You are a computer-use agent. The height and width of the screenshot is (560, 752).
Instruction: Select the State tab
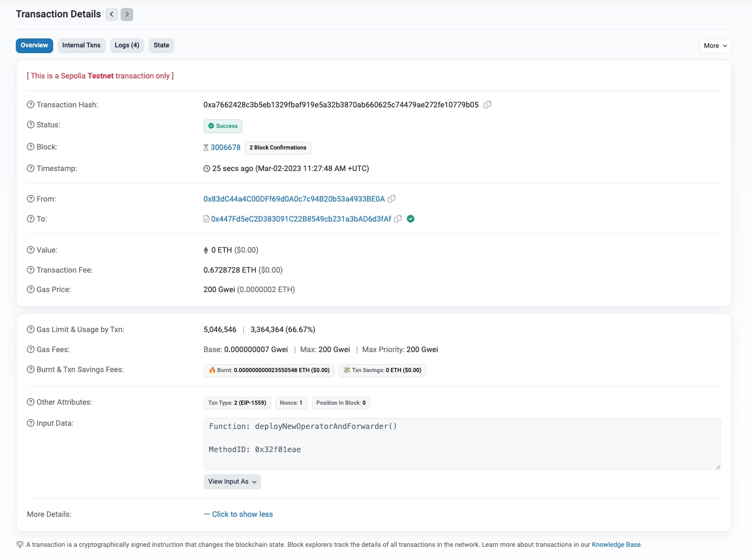[161, 45]
